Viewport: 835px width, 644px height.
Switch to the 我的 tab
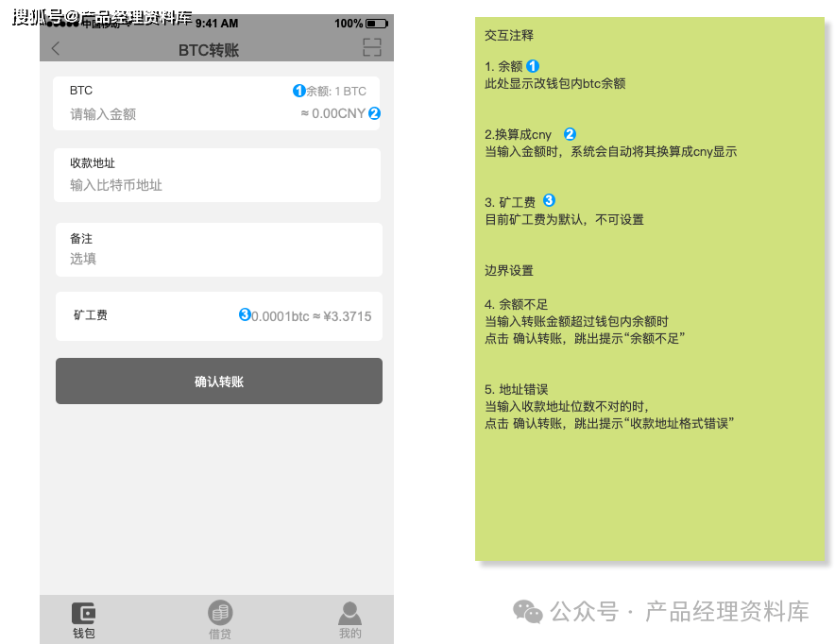[349, 620]
